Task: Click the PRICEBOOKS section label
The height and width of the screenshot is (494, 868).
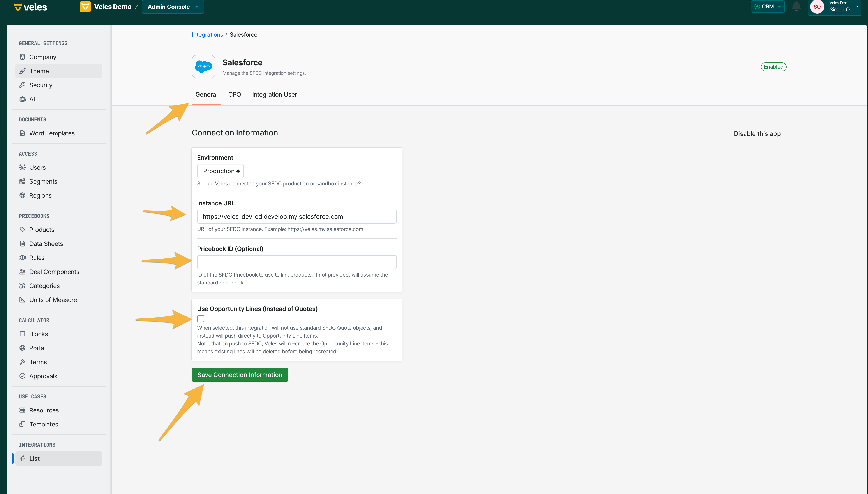Action: 34,216
